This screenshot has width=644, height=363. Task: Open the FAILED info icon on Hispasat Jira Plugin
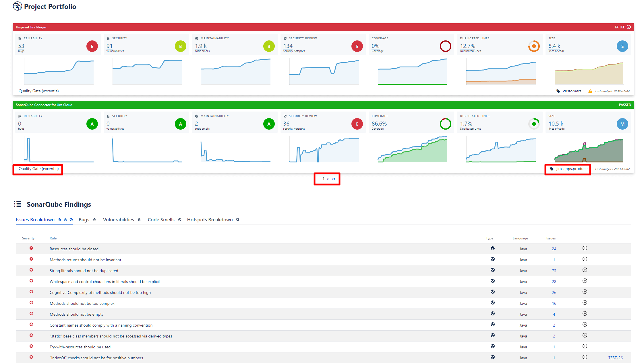pos(629,27)
